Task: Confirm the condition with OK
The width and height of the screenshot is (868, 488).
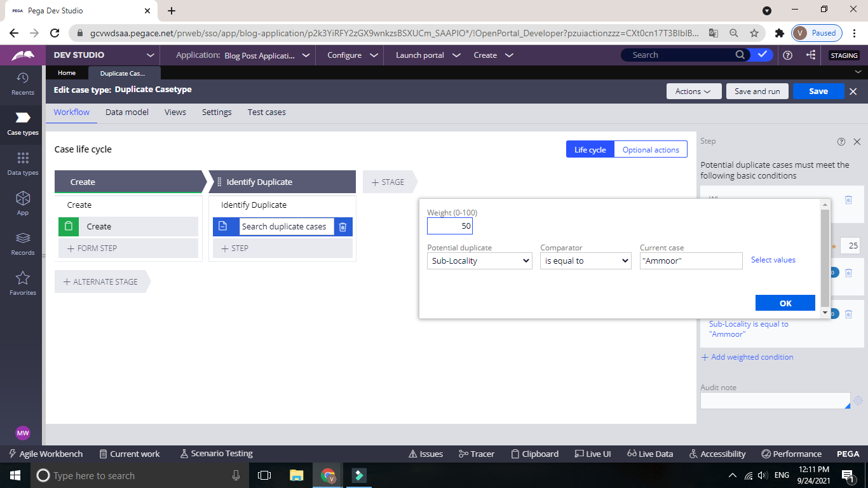Action: click(x=785, y=303)
